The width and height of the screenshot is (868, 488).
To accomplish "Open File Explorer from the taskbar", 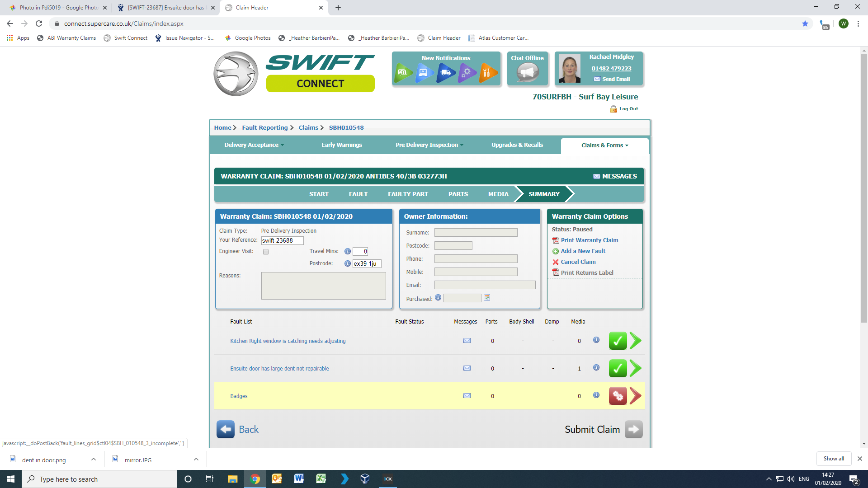I will tap(232, 479).
